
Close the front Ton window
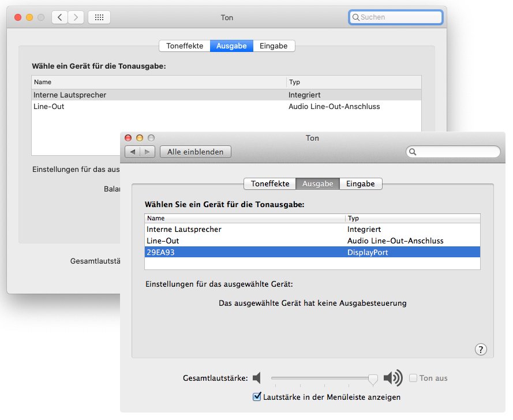click(x=128, y=138)
